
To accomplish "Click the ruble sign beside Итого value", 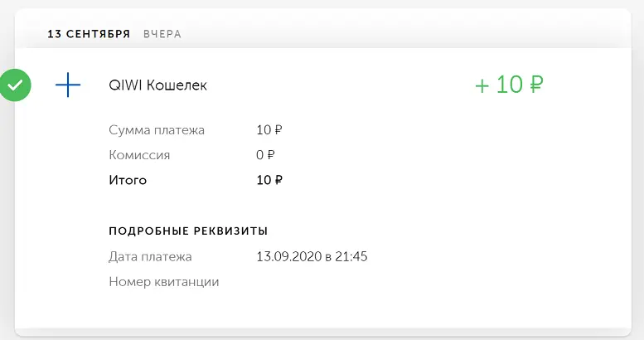I will (278, 180).
